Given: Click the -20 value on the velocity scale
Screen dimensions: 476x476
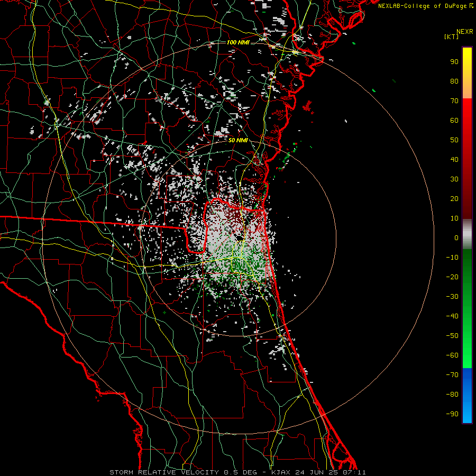Looking at the screenshot, I should pyautogui.click(x=452, y=277).
